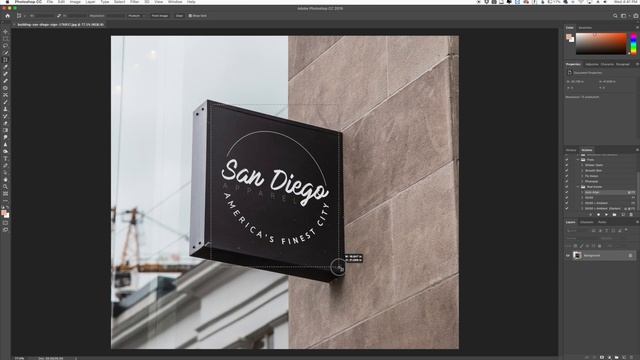Screen dimensions: 640x360
Task: Create a new action set folder
Action: 614,215
